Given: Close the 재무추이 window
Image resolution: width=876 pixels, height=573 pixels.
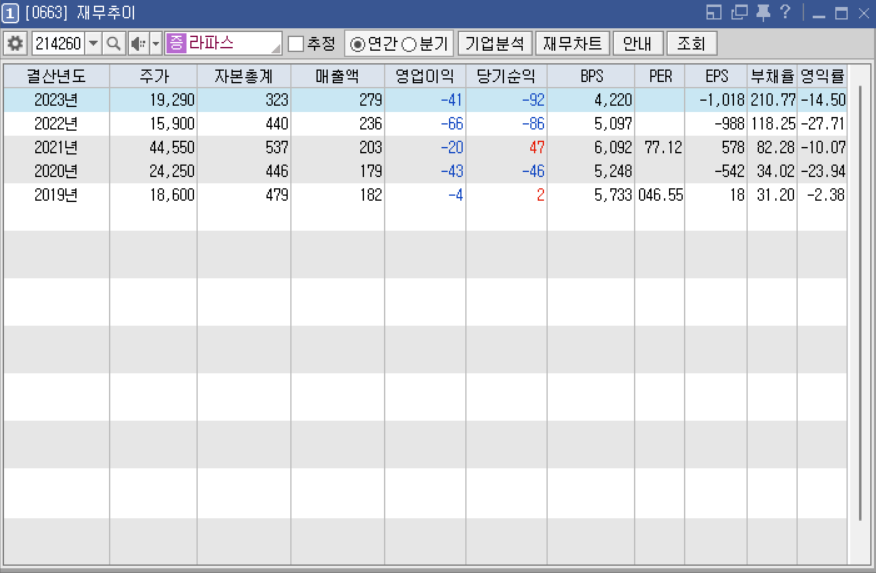Looking at the screenshot, I should pos(864,13).
